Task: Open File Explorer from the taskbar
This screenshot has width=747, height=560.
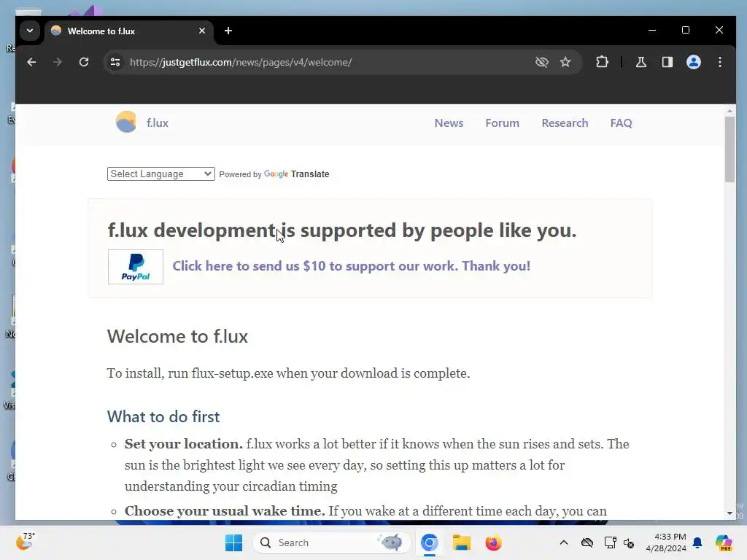Action: tap(461, 542)
